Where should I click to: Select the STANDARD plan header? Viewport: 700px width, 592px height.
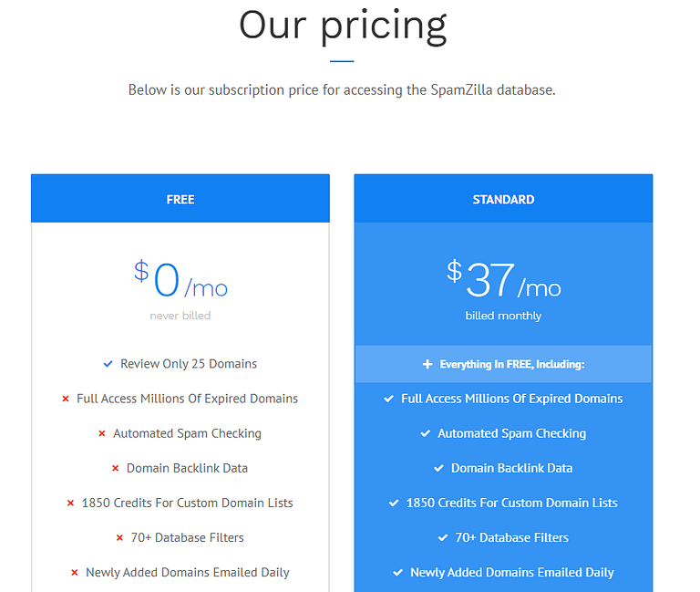pos(503,199)
